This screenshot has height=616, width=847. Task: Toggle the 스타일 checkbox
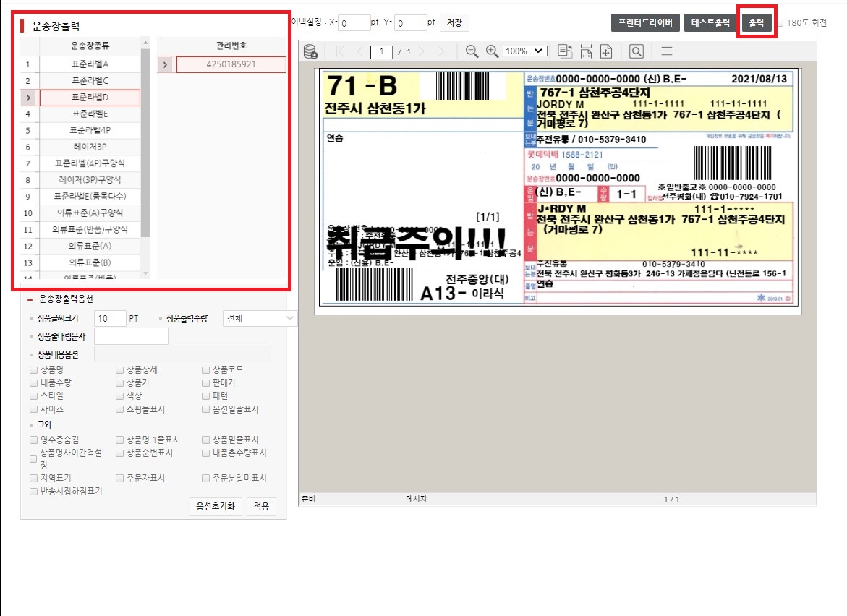[33, 395]
